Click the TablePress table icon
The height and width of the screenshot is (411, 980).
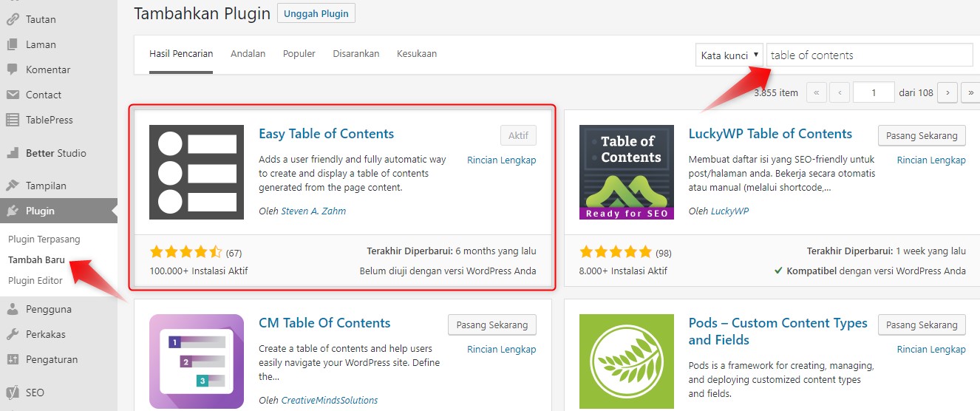pos(13,120)
